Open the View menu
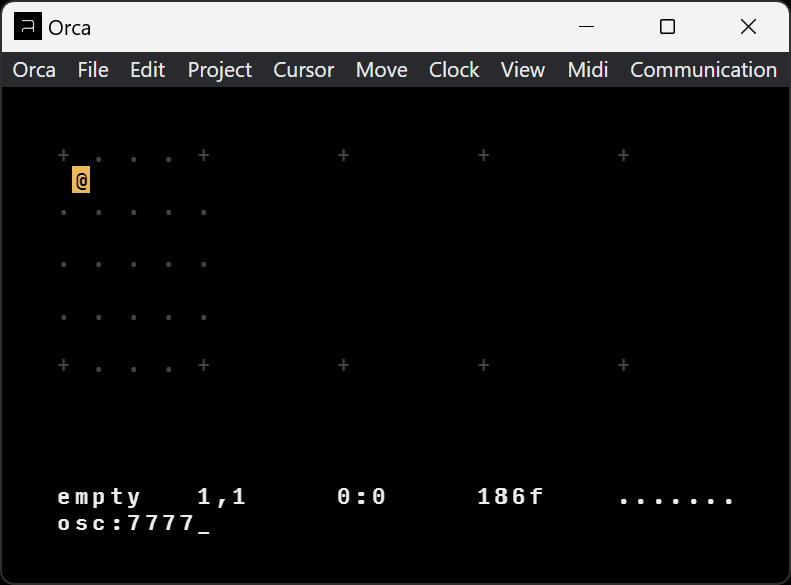 (x=523, y=70)
